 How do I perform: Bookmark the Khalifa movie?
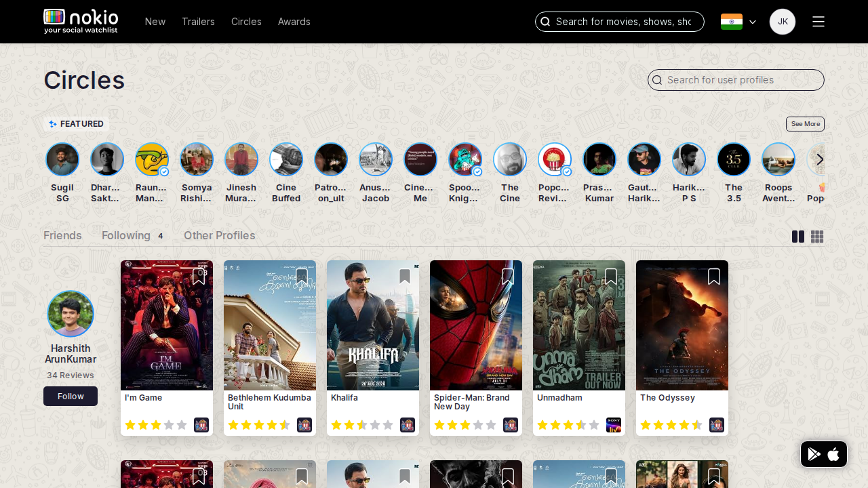tap(405, 277)
